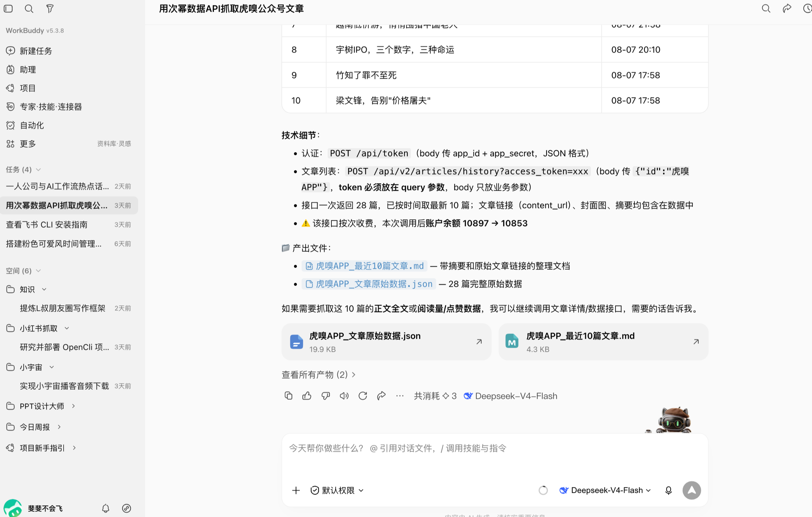The width and height of the screenshot is (812, 517).
Task: Click table row 竹知了罪不至死
Action: [495, 75]
